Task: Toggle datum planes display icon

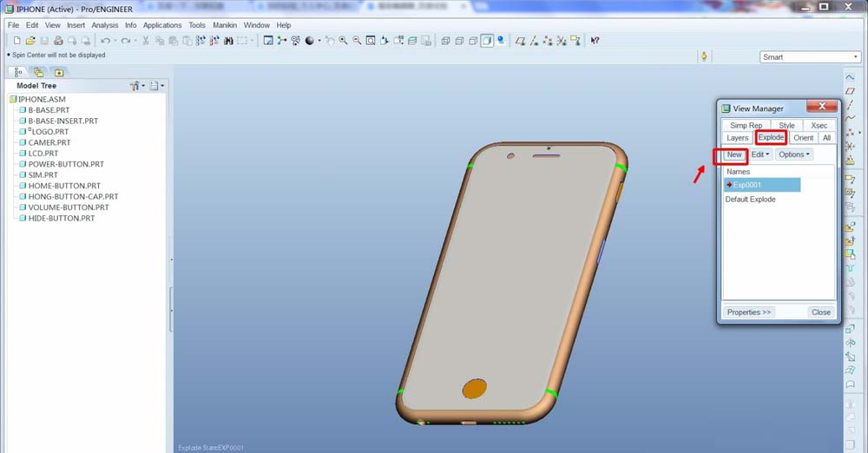Action: [520, 41]
